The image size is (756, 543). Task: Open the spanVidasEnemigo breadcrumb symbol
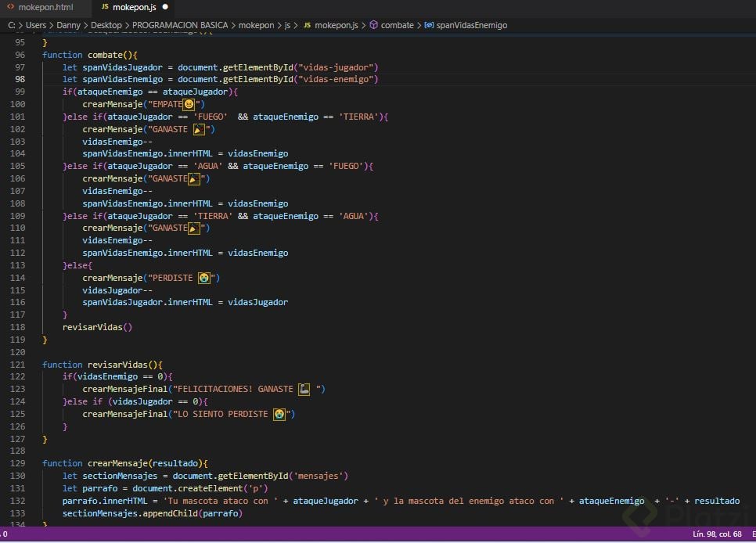pos(472,25)
